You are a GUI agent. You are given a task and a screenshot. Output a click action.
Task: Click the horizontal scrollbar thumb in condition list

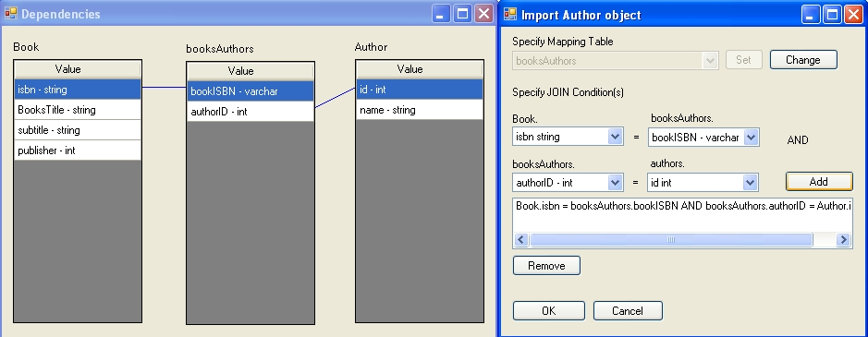click(671, 240)
